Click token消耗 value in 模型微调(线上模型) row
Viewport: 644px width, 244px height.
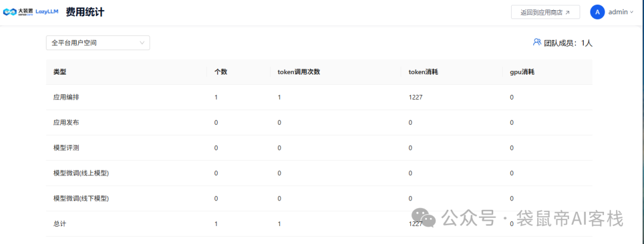coord(410,174)
